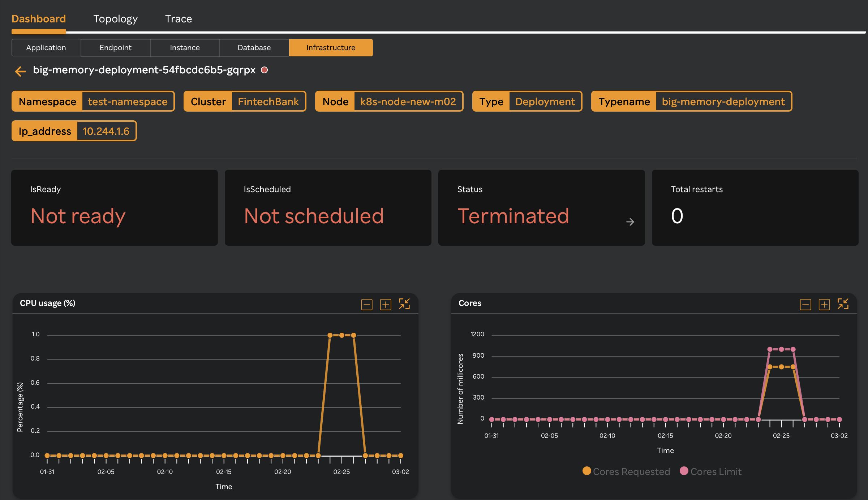The height and width of the screenshot is (500, 868).
Task: Click the Total restarts card
Action: [755, 208]
